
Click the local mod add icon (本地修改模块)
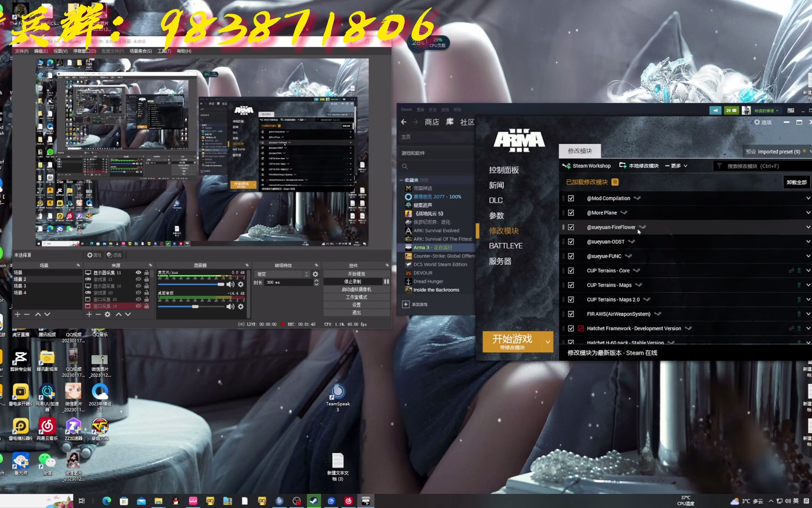(623, 165)
